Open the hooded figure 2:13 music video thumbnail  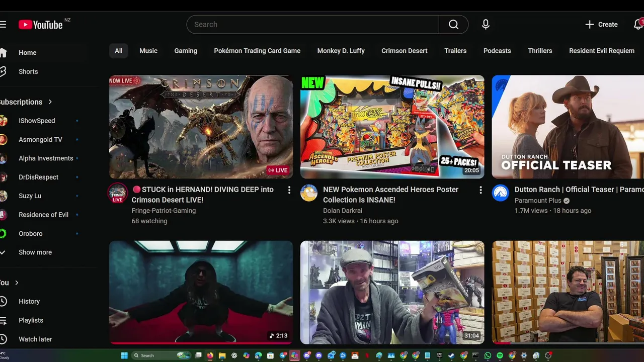click(x=201, y=293)
